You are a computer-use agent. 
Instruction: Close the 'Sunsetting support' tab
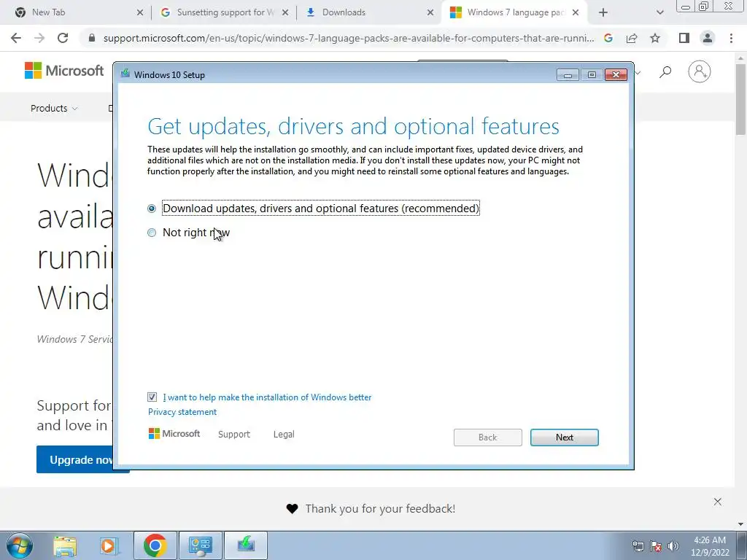point(285,13)
